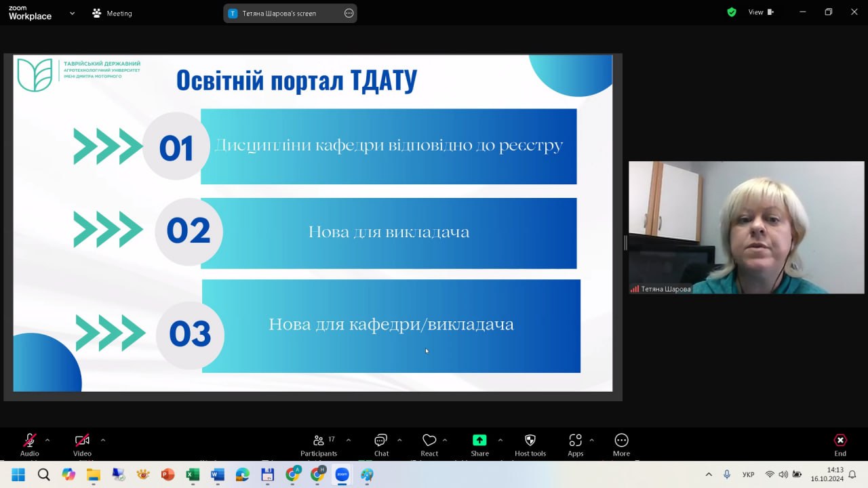868x488 pixels.
Task: Click the number 02 circle on slide
Action: (188, 232)
